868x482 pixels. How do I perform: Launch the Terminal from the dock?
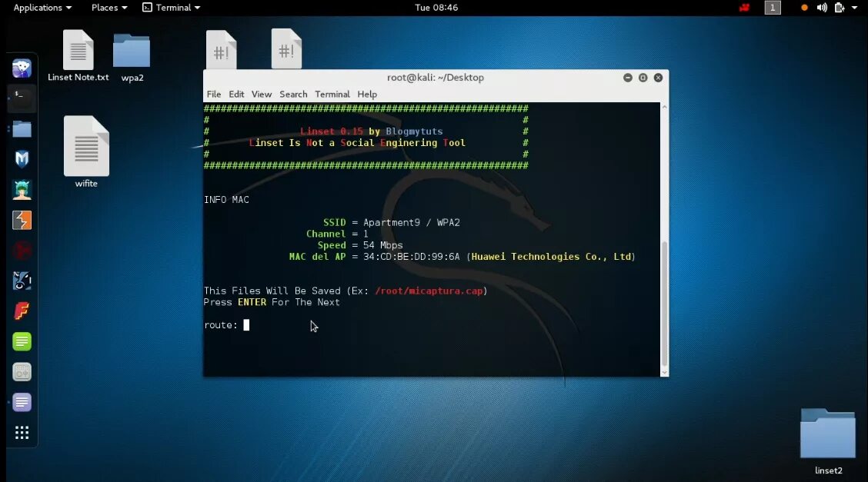tap(22, 98)
